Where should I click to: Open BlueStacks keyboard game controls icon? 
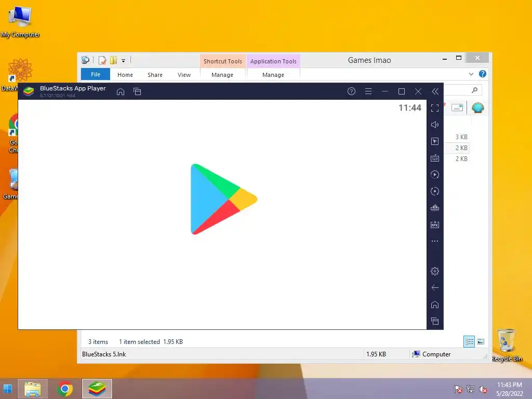[435, 158]
